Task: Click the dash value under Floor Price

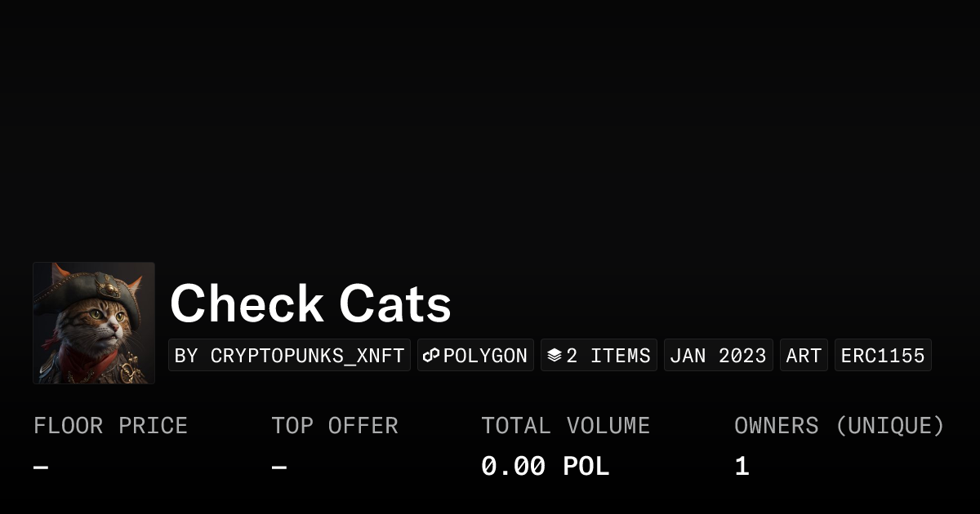Action: pos(41,467)
